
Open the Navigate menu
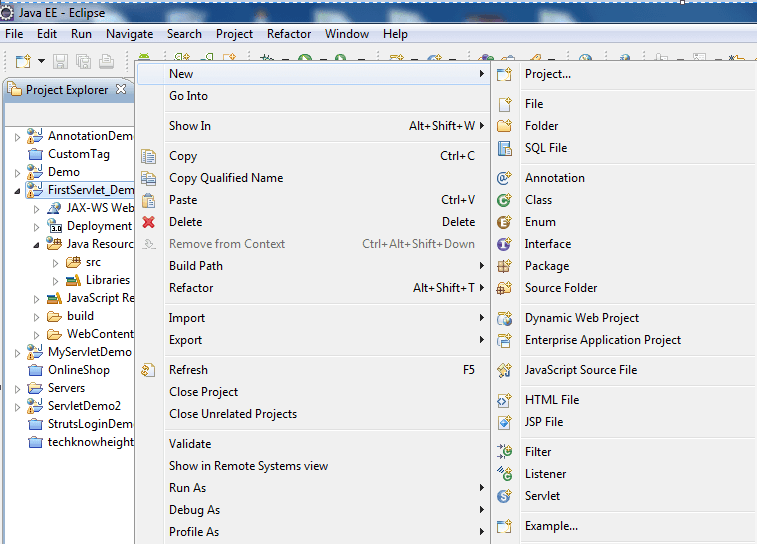(x=129, y=34)
